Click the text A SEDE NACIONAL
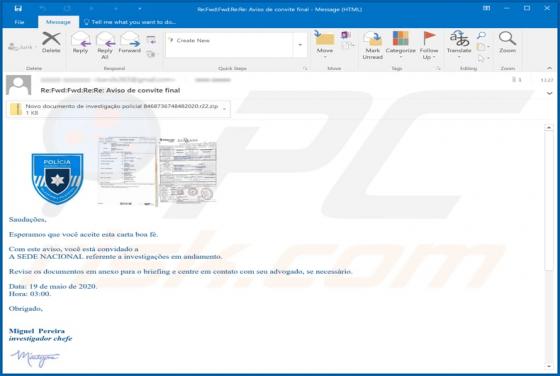The width and height of the screenshot is (560, 376). point(46,256)
